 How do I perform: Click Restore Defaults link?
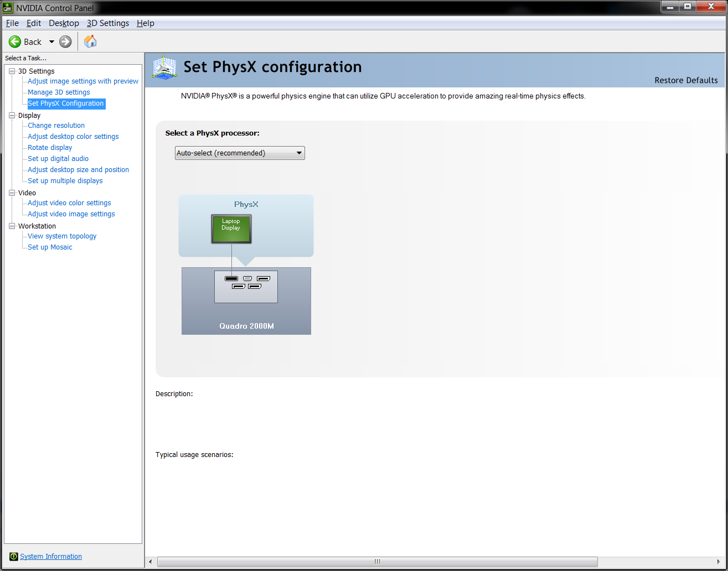click(x=686, y=80)
